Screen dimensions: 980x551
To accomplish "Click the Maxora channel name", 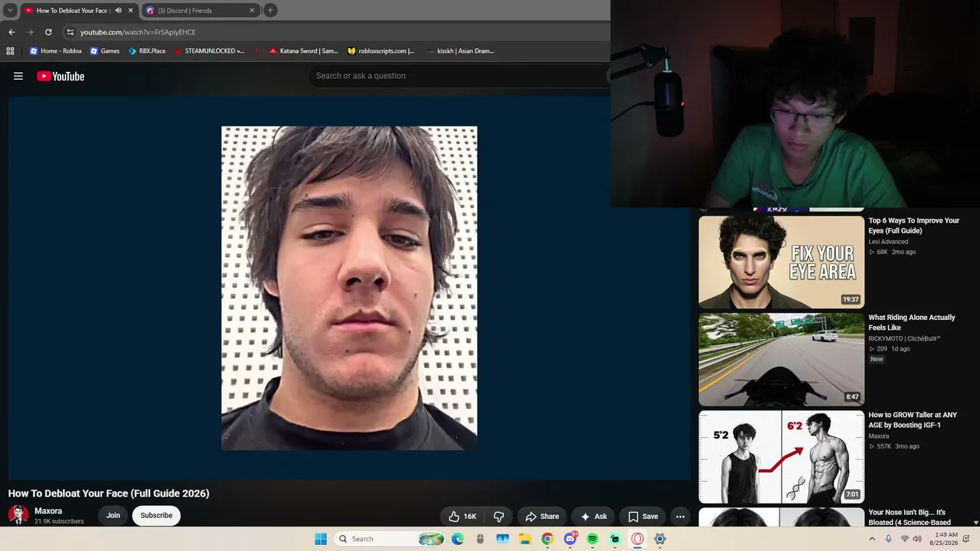I will (x=48, y=511).
